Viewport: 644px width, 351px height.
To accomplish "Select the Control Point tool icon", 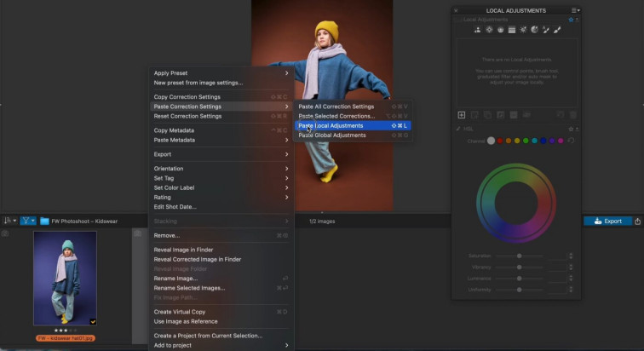I will (489, 30).
